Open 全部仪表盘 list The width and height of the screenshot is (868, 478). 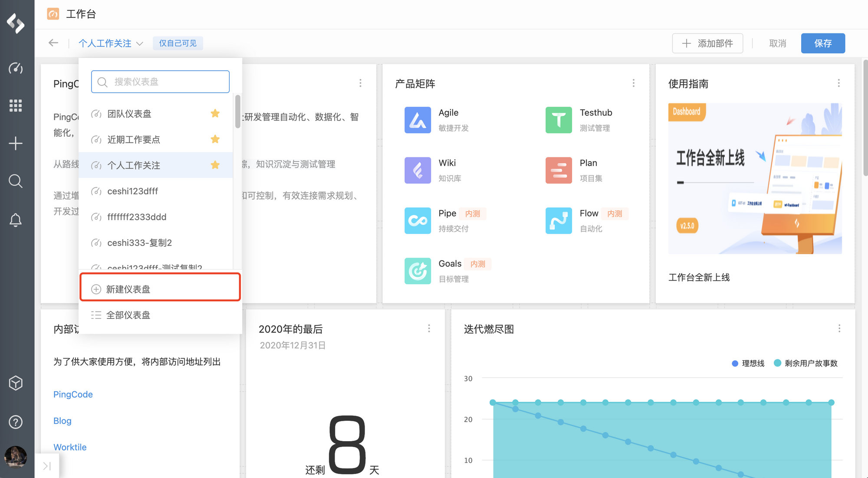click(160, 315)
